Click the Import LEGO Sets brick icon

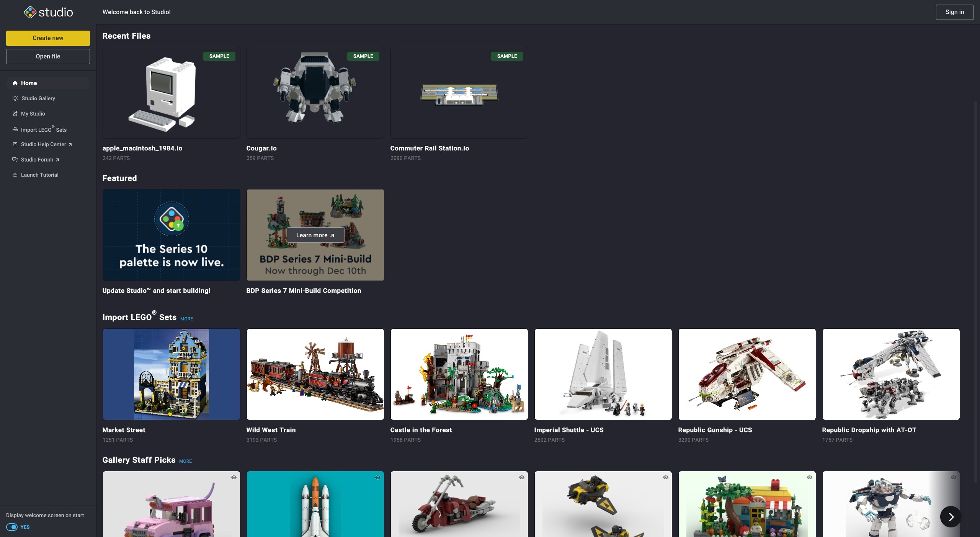15,129
